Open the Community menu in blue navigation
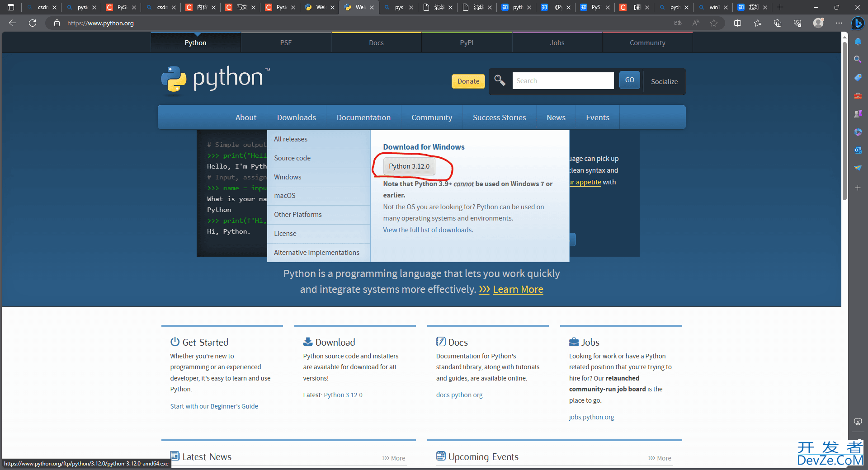Screen dimensions: 868x470 tap(432, 117)
